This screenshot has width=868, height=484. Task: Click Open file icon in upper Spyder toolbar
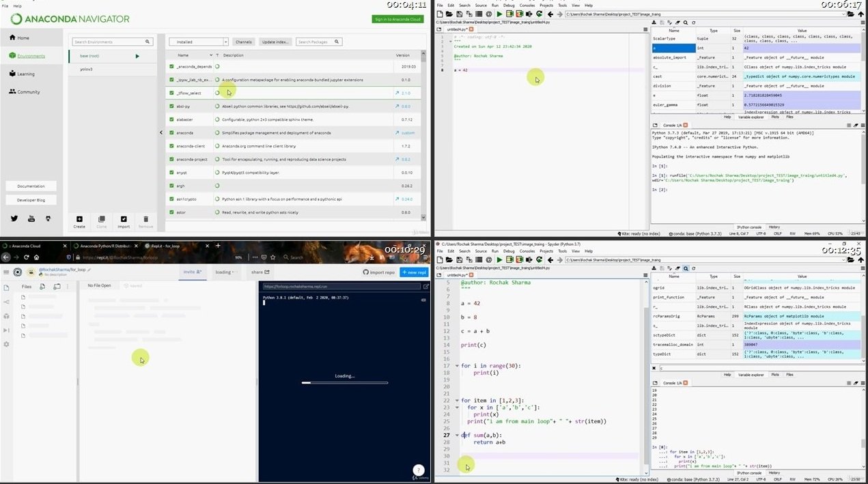click(449, 13)
